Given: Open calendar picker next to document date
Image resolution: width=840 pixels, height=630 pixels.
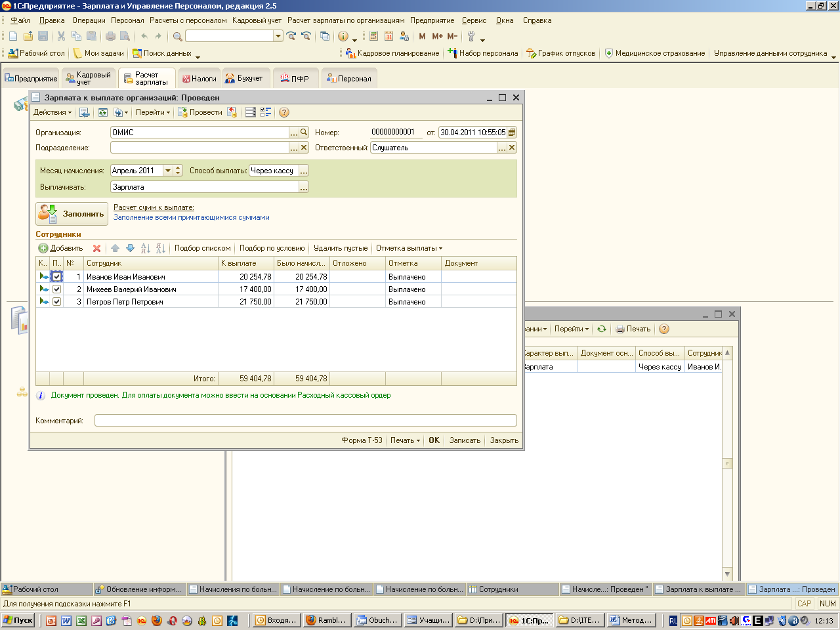Looking at the screenshot, I should click(x=512, y=132).
